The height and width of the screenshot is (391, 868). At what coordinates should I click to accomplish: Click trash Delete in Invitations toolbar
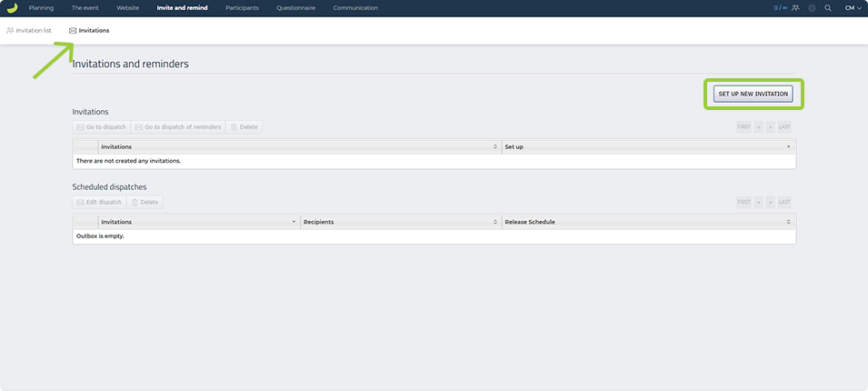pyautogui.click(x=244, y=127)
